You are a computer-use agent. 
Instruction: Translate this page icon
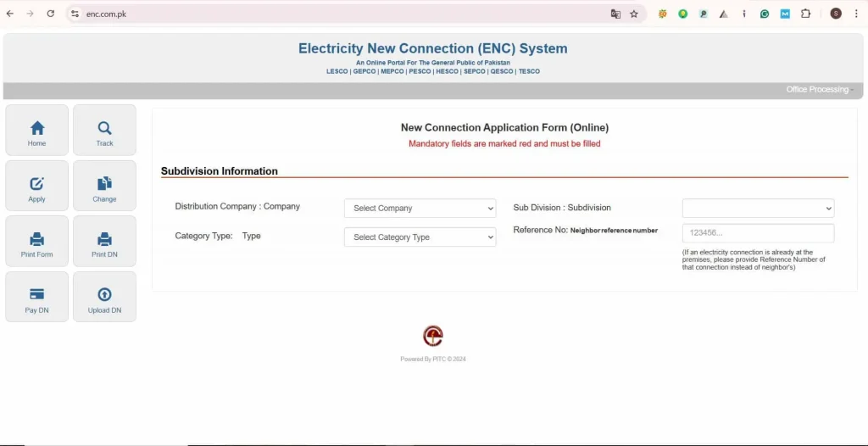coord(615,14)
